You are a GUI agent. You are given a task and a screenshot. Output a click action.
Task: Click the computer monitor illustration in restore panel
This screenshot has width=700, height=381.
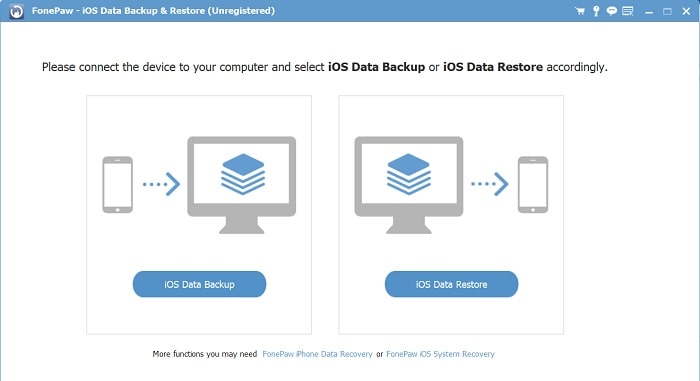[x=408, y=185]
